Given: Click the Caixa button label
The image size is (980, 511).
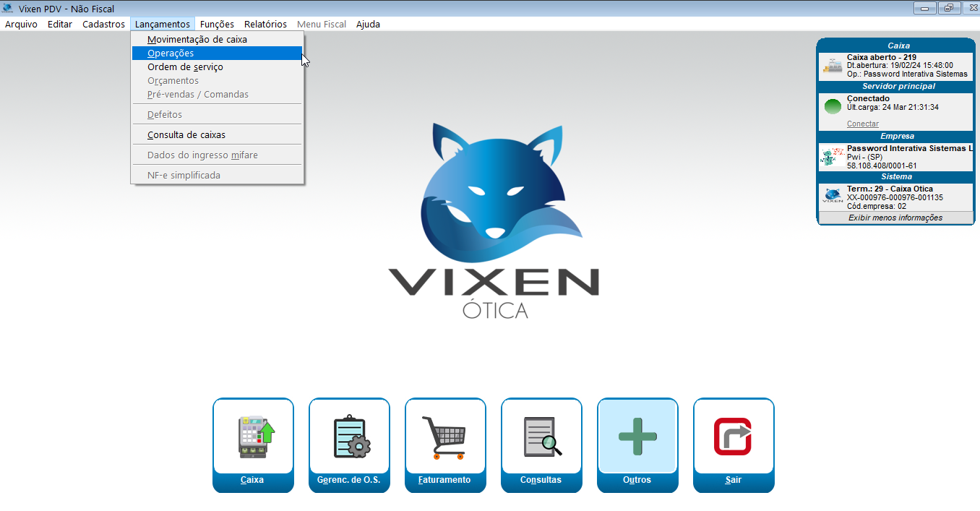Looking at the screenshot, I should [252, 480].
